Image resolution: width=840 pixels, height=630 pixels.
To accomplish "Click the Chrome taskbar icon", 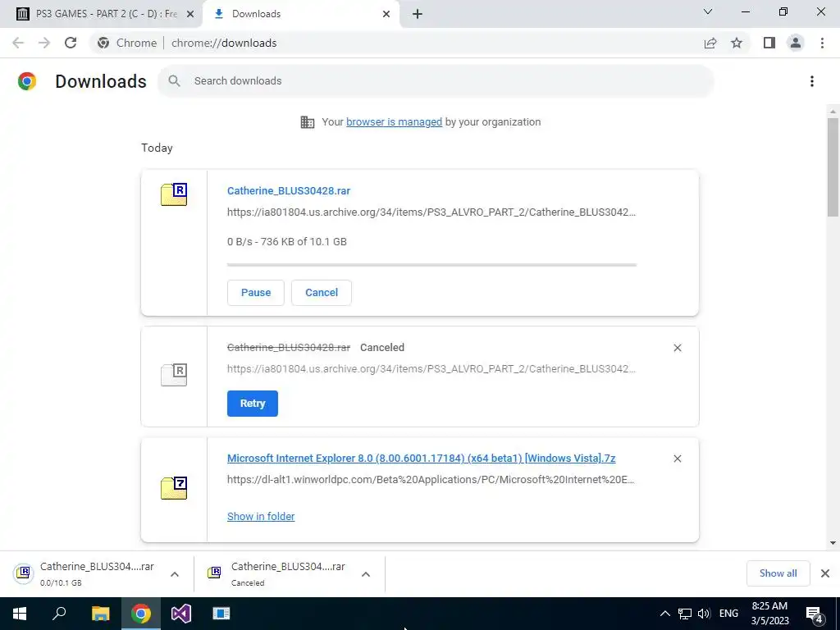I will 141,614.
